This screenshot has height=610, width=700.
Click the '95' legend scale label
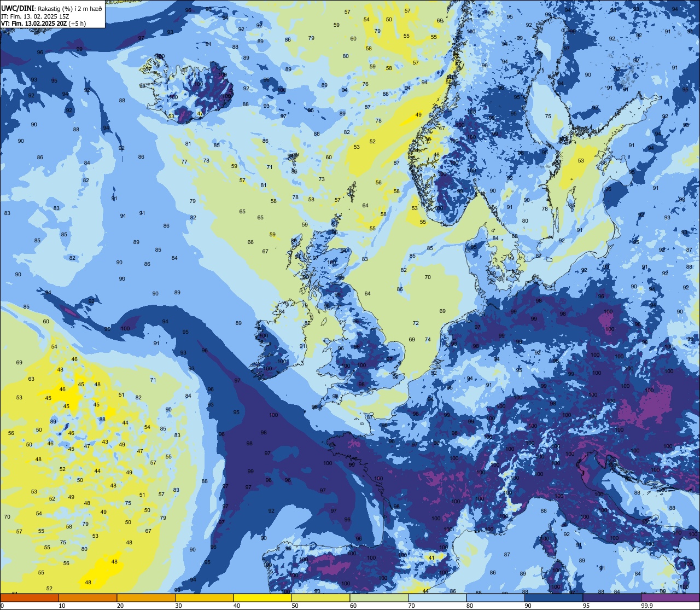point(586,606)
